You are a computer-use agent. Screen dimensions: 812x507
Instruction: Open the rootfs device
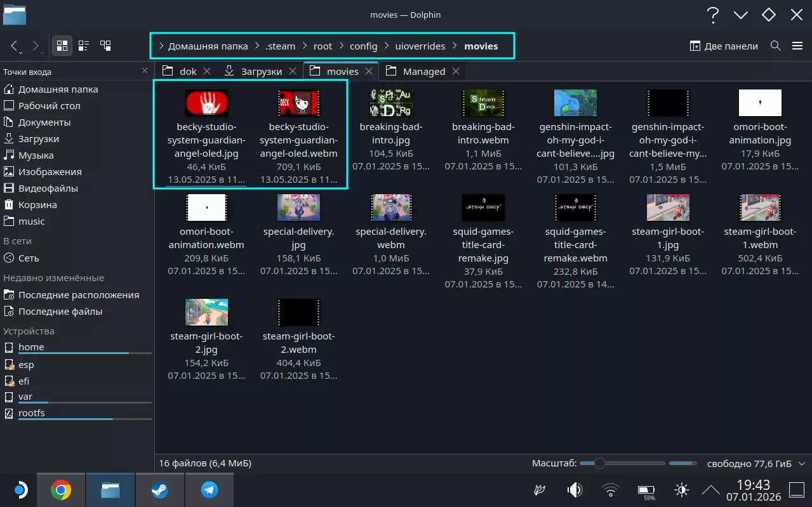(76, 414)
